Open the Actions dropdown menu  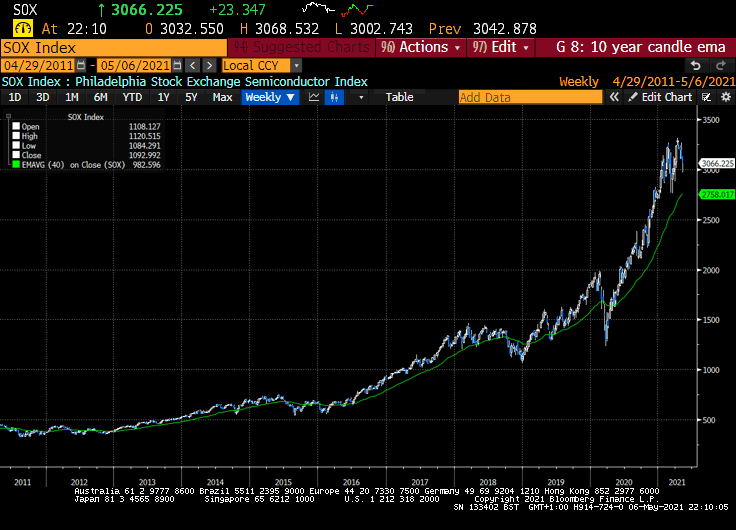pos(421,47)
